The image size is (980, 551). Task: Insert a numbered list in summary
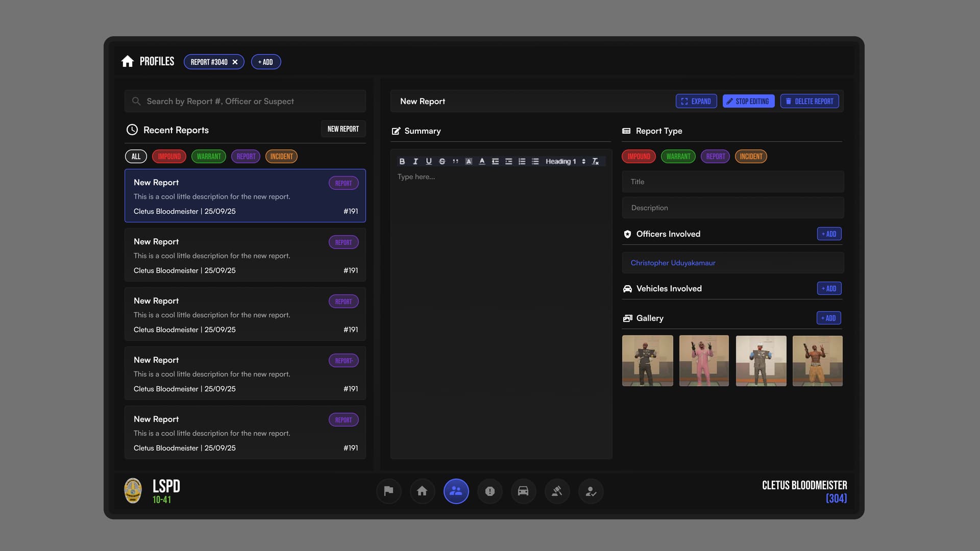pyautogui.click(x=522, y=161)
